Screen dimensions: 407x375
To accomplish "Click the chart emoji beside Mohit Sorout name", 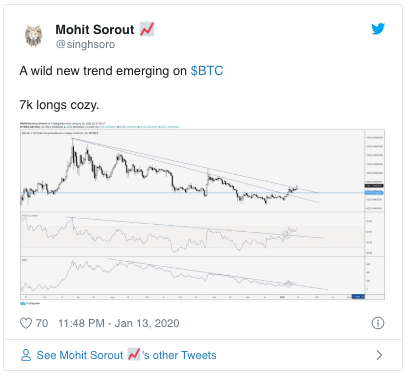I will click(x=147, y=29).
